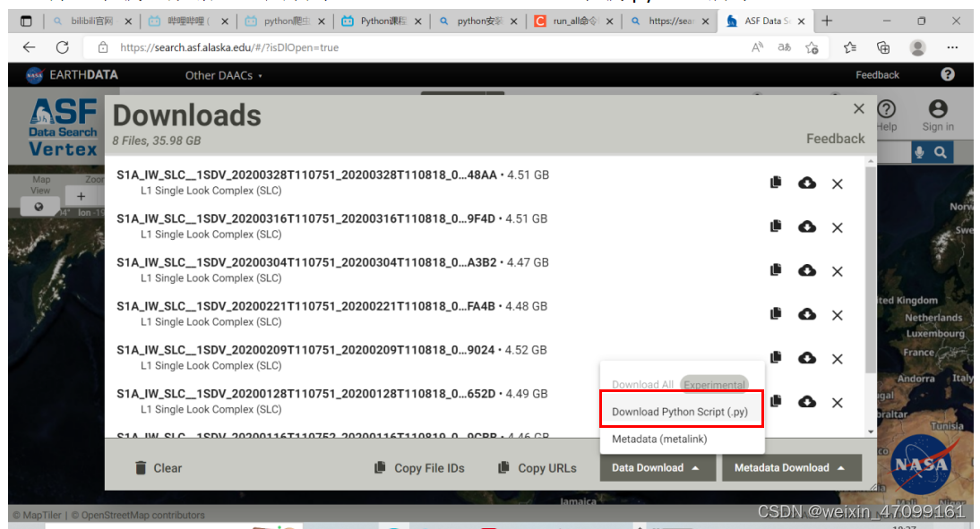Expand the Other DAACs dropdown
The image size is (980, 529).
tap(223, 75)
